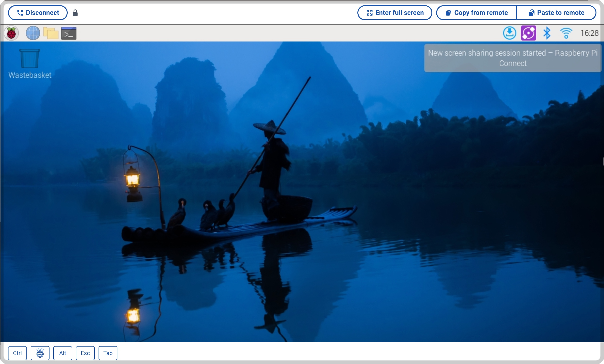This screenshot has height=364, width=604.
Task: Enter full screen mode
Action: point(395,13)
